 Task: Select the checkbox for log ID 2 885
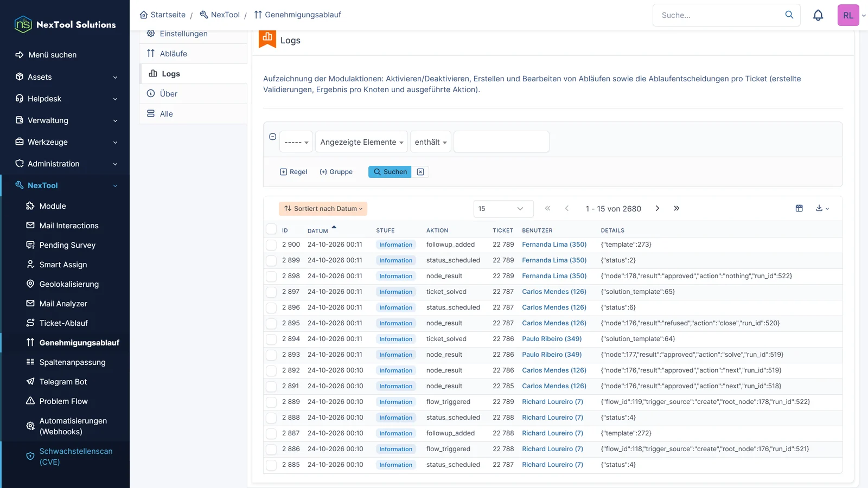(x=271, y=465)
